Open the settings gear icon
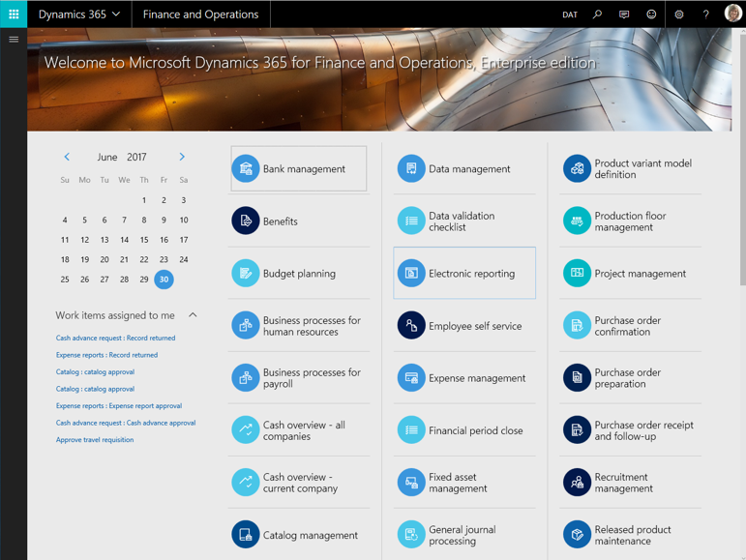Image resolution: width=746 pixels, height=560 pixels. (x=679, y=15)
